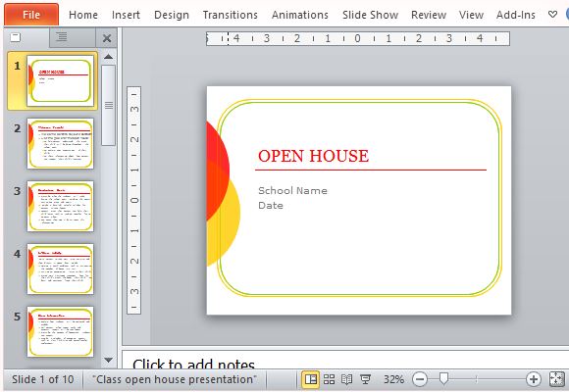The image size is (569, 392).
Task: Switch to Slide Sorter view
Action: pos(329,379)
